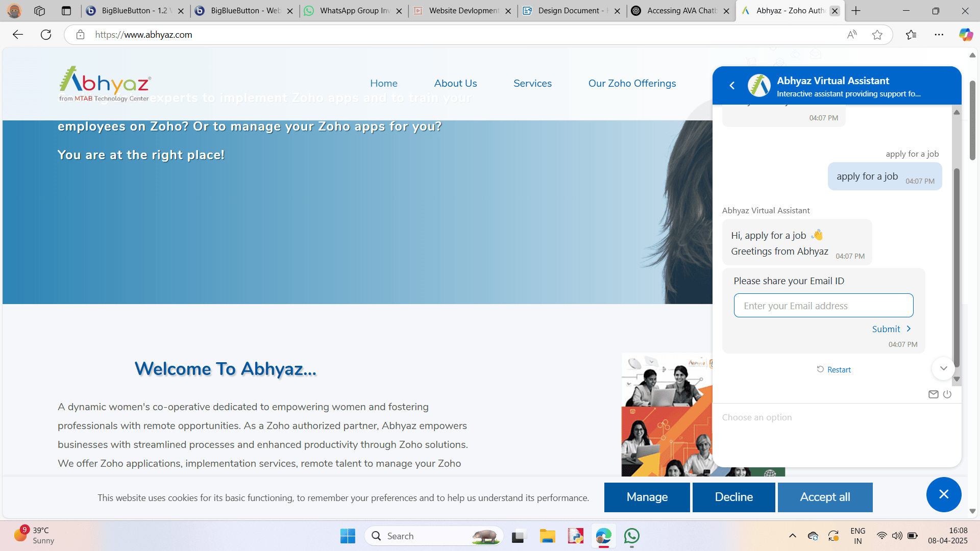Click the 'apply for a job' message bubble
The height and width of the screenshot is (551, 980).
tap(885, 177)
